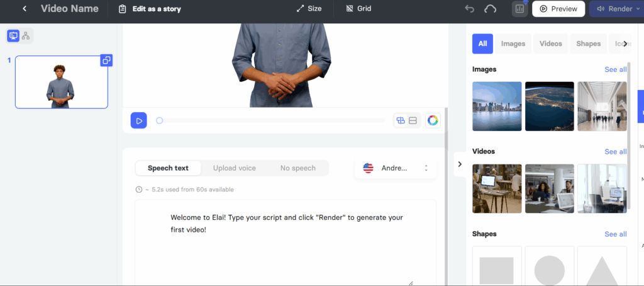Insert the woman at meeting video
The image size is (644, 286).
click(550, 188)
